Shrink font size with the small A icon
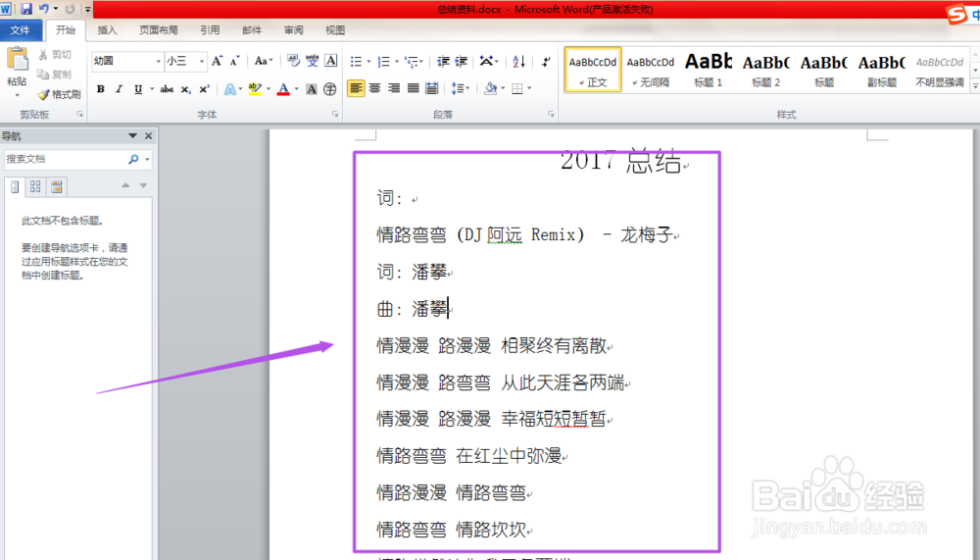Image resolution: width=980 pixels, height=560 pixels. [235, 62]
